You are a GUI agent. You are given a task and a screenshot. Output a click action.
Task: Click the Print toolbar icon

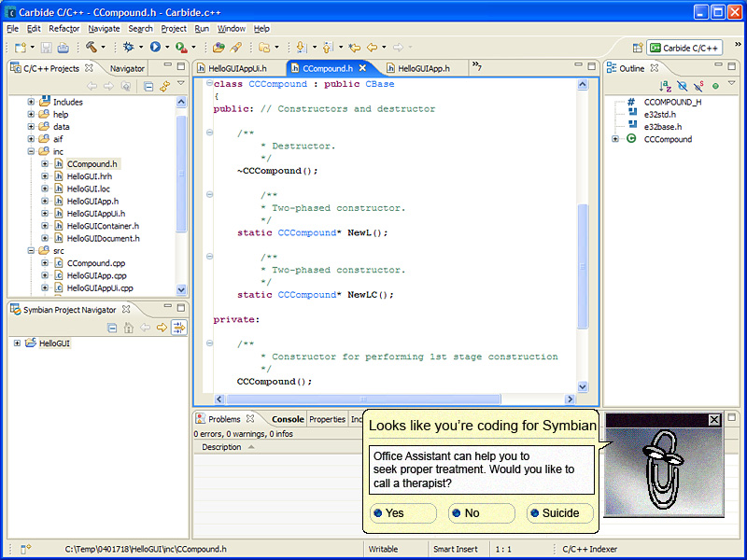(63, 48)
